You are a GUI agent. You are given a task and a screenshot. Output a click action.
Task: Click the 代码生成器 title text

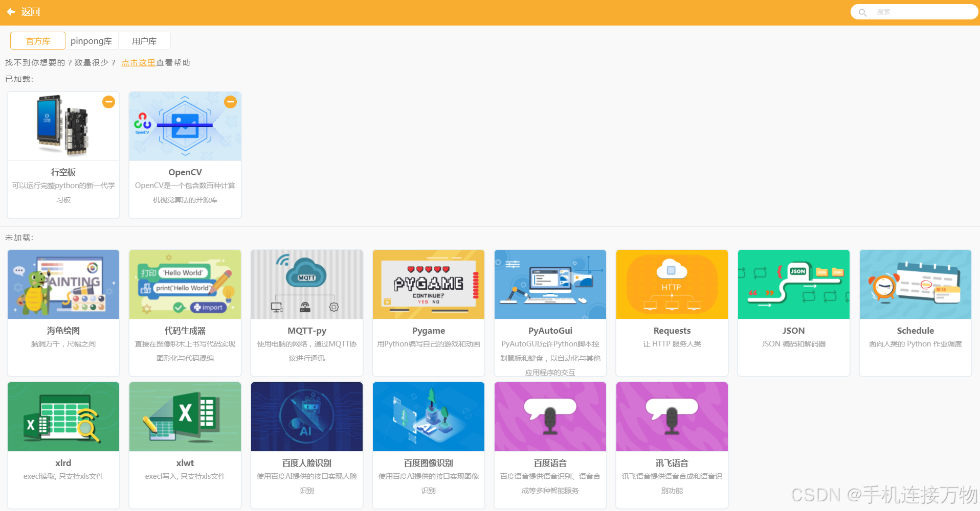(x=185, y=331)
